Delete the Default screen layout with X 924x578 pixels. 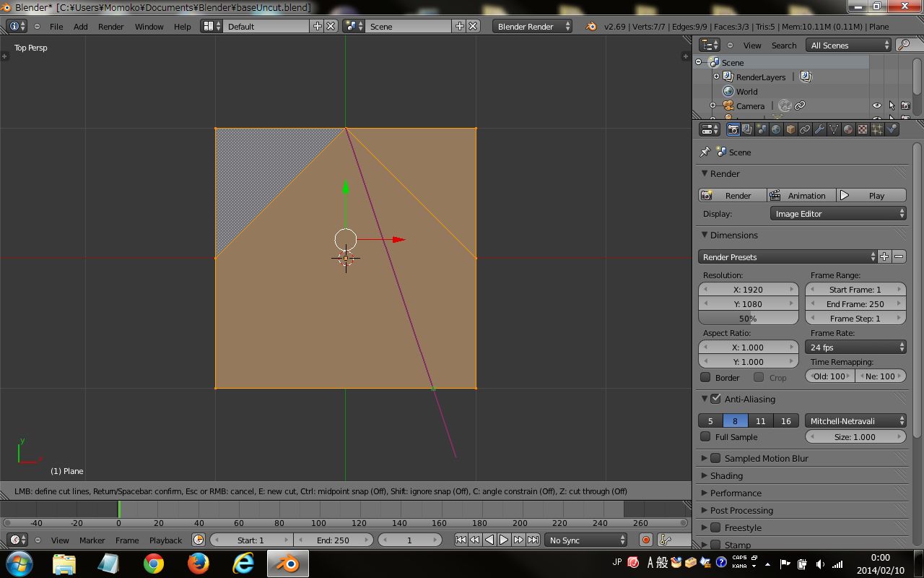click(x=330, y=26)
